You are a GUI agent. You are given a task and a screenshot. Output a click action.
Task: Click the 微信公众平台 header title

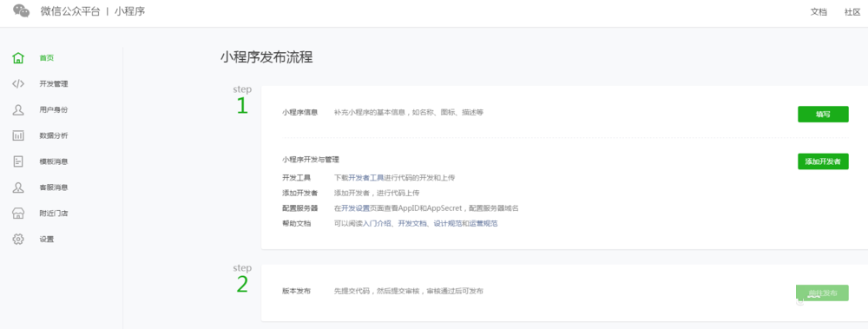(70, 11)
